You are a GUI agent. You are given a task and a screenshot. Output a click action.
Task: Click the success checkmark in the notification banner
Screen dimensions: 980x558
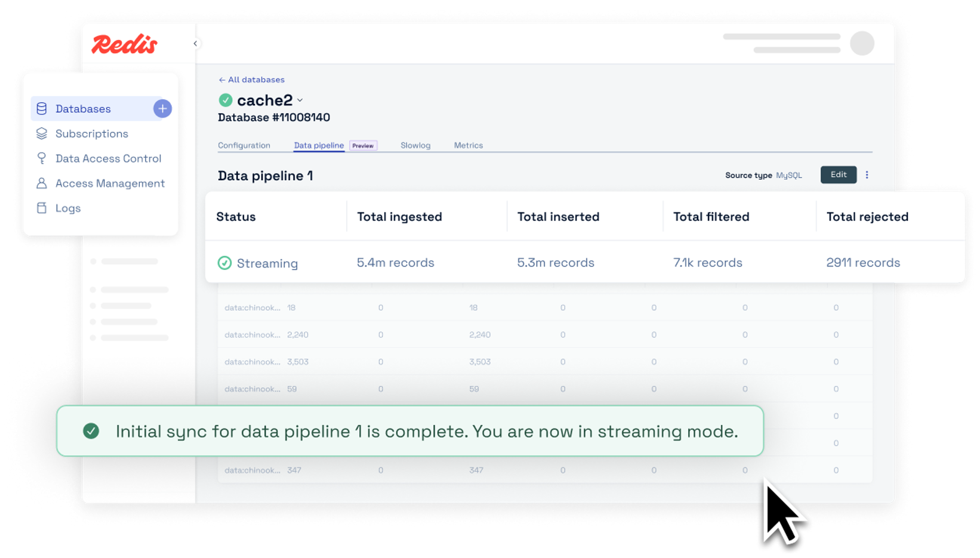[x=91, y=431]
